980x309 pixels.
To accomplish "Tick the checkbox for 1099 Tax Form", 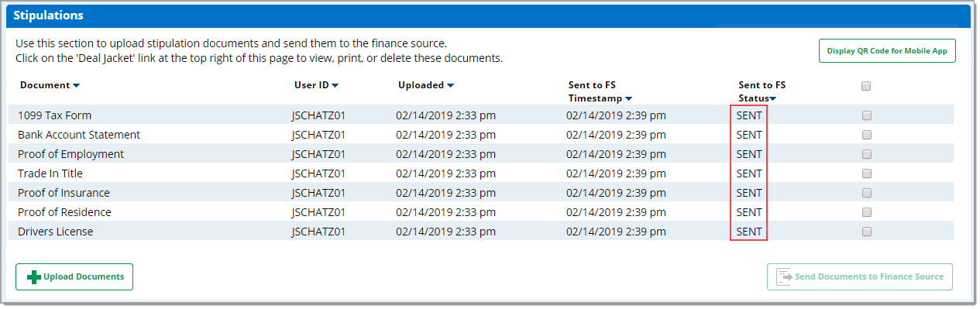I will coord(867,115).
